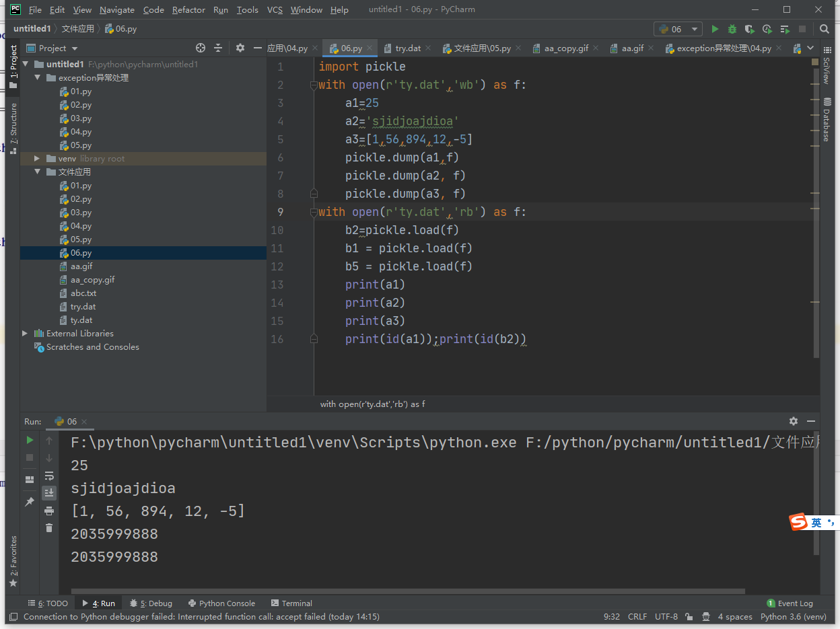Stop process in the Run panel
Screen dimensions: 840x629
click(30, 457)
